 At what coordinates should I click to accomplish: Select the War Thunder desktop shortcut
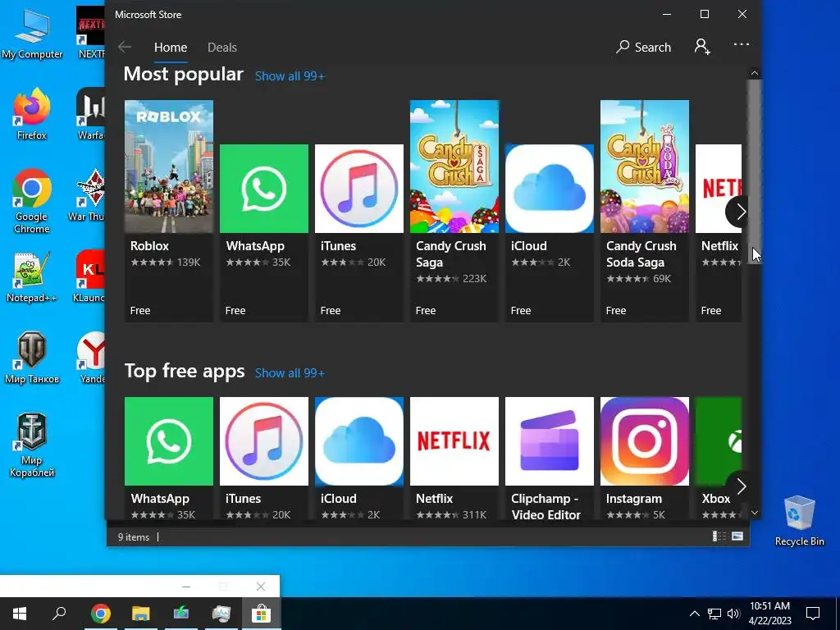[86, 195]
